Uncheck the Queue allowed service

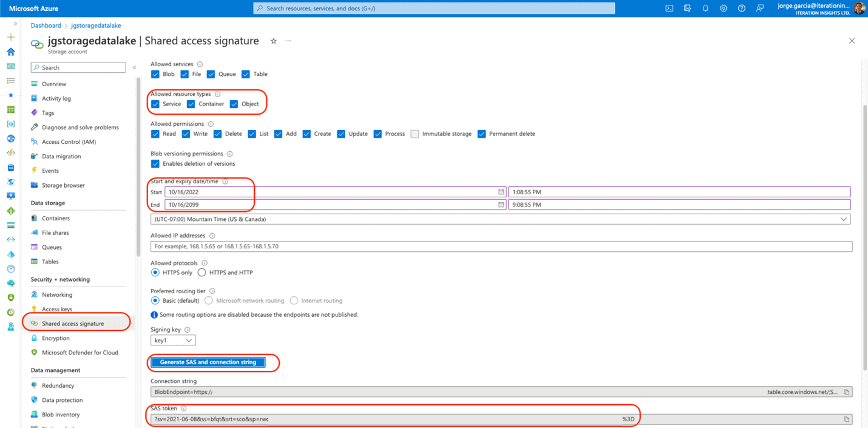pyautogui.click(x=209, y=74)
